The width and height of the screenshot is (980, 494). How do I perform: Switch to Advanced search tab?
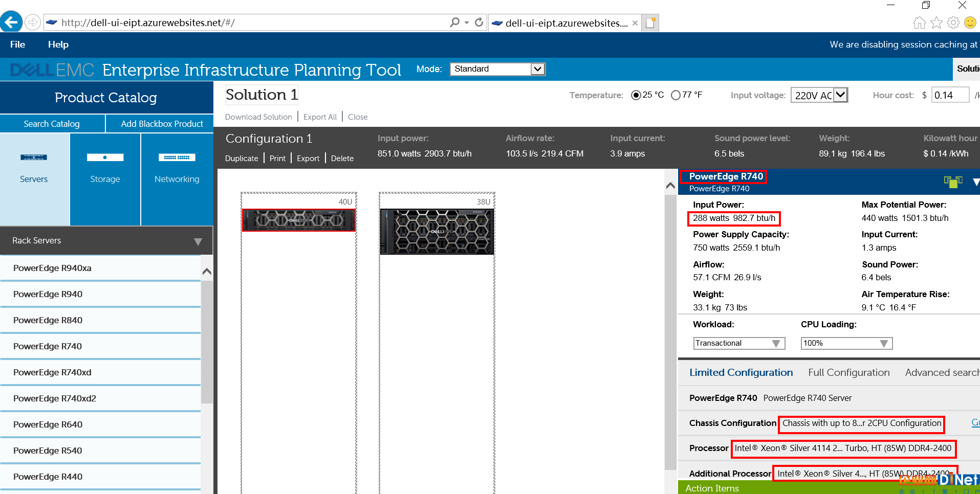tap(942, 372)
